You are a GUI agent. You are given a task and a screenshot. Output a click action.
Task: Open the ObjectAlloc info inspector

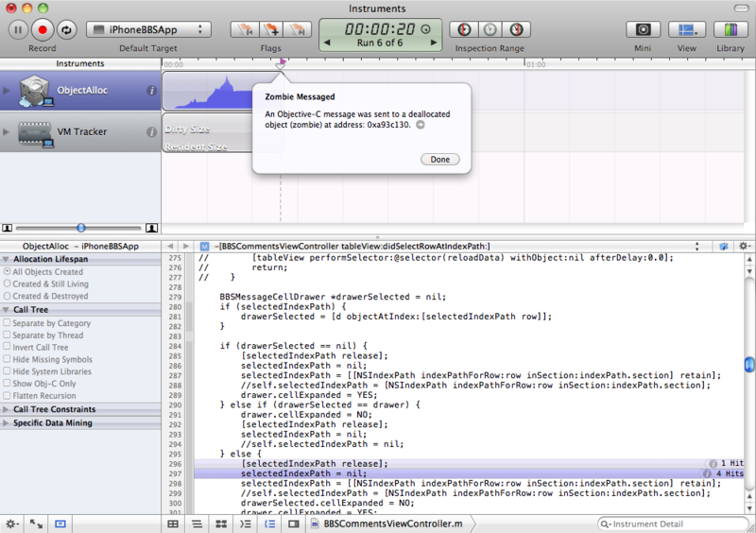point(151,90)
